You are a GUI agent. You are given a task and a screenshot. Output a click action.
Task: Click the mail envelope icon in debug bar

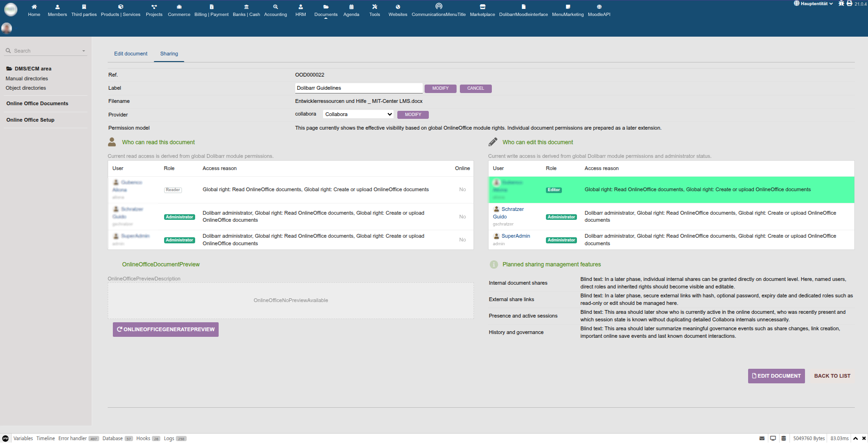[x=762, y=438]
